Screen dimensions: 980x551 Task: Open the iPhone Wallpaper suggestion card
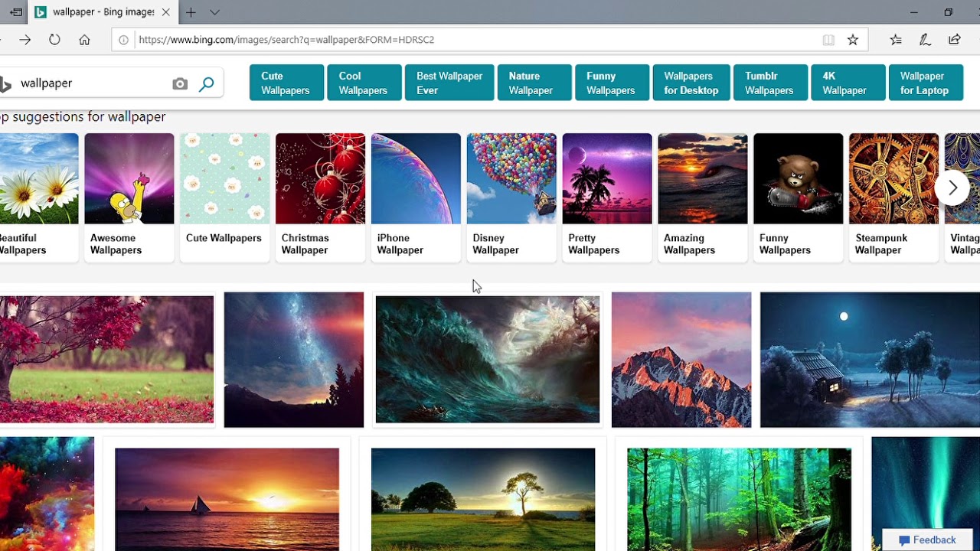(x=416, y=197)
